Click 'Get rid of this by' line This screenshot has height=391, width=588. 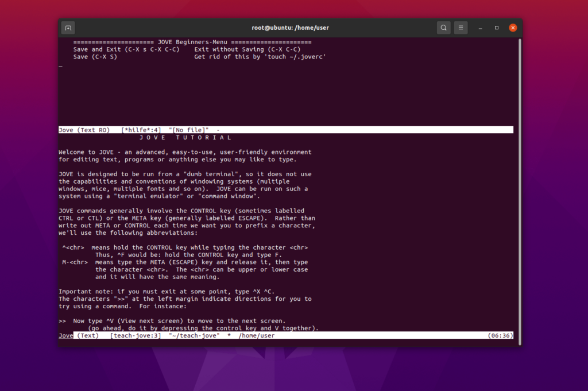[260, 57]
